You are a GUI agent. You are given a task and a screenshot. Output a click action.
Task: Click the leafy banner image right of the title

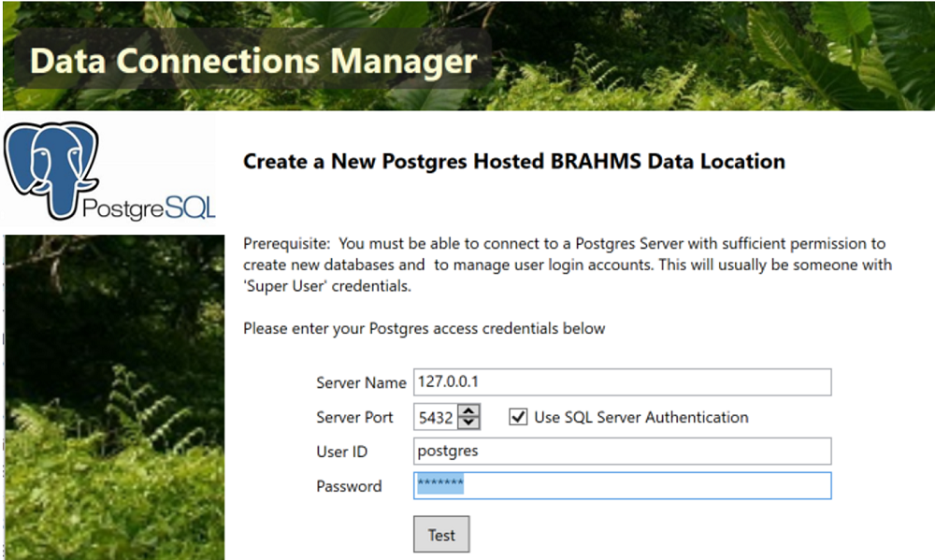tap(712, 55)
